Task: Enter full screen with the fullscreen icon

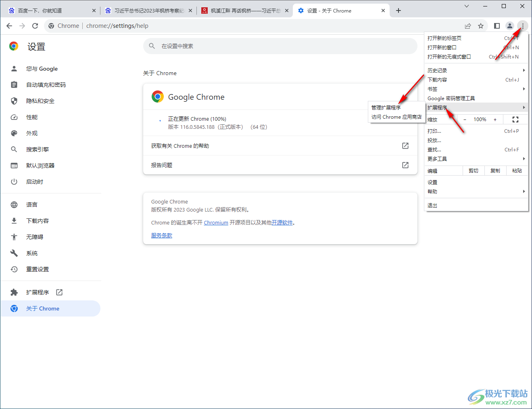Action: point(515,120)
